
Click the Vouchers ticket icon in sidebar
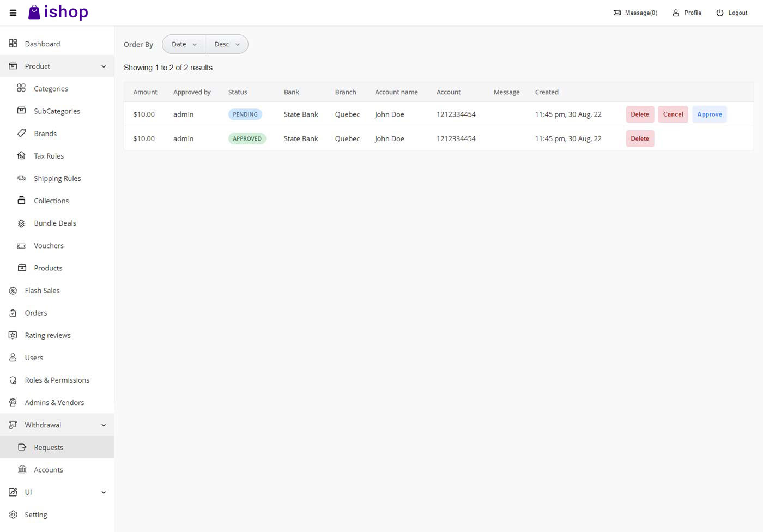tap(21, 245)
